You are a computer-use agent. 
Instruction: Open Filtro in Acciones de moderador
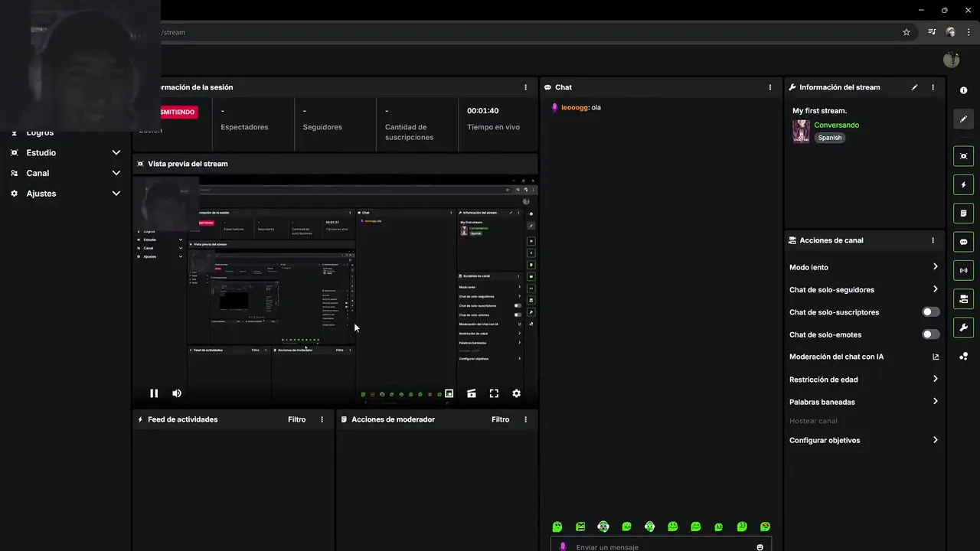(500, 419)
